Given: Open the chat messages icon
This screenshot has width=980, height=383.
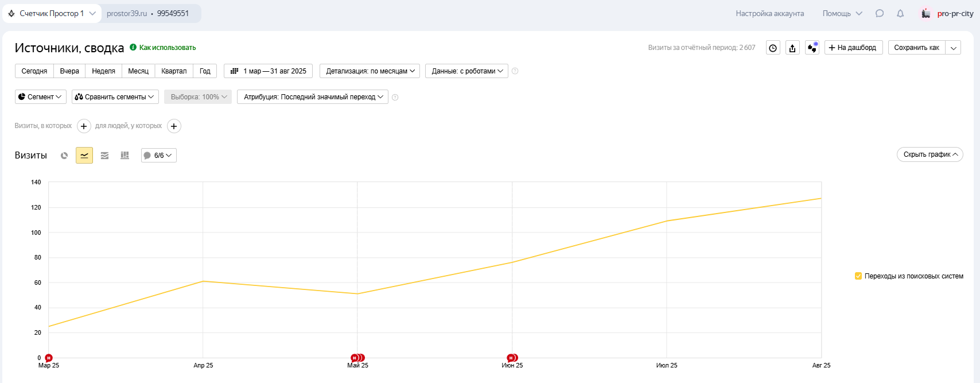Looking at the screenshot, I should (880, 13).
